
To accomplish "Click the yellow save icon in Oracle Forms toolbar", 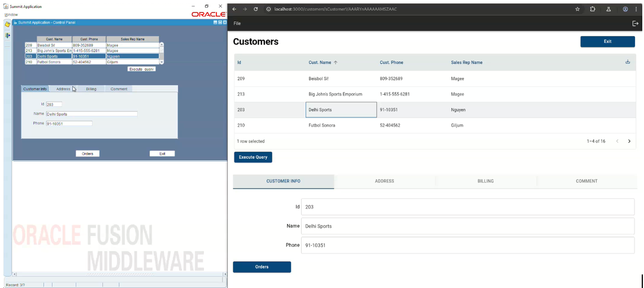I will tap(7, 25).
